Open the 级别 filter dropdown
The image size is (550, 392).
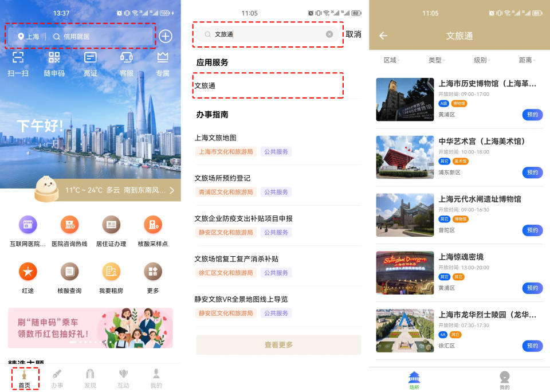(x=481, y=60)
